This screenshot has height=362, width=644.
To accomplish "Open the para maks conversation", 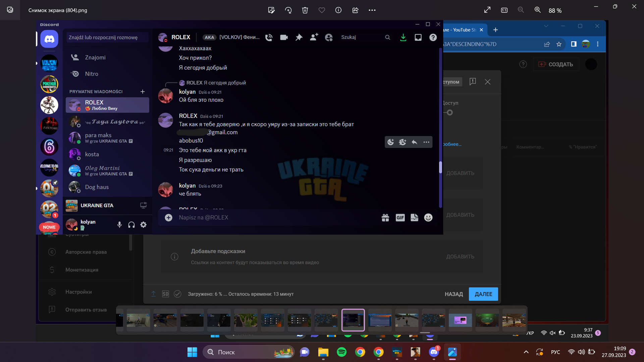I will (107, 138).
